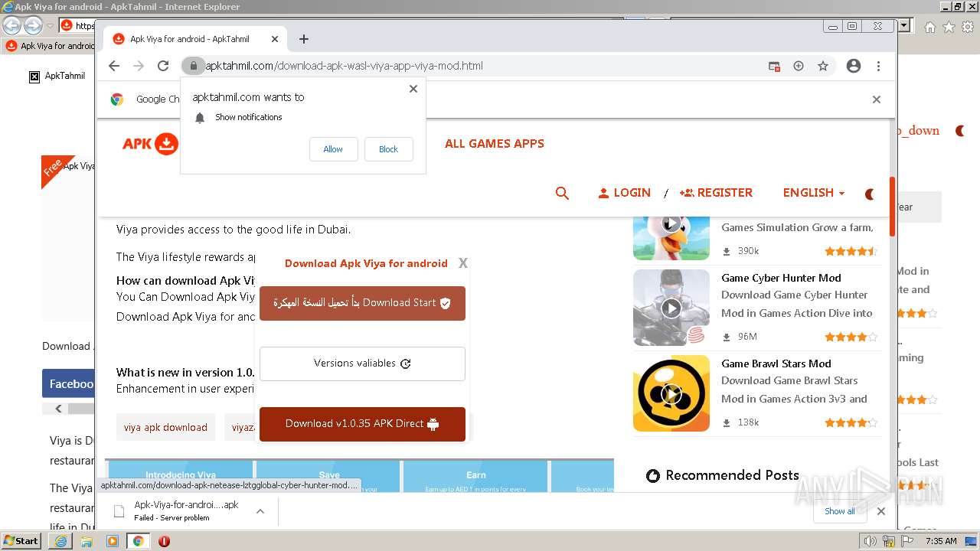The width and height of the screenshot is (980, 551).
Task: Click the install plus-circle icon in address bar
Action: [799, 66]
